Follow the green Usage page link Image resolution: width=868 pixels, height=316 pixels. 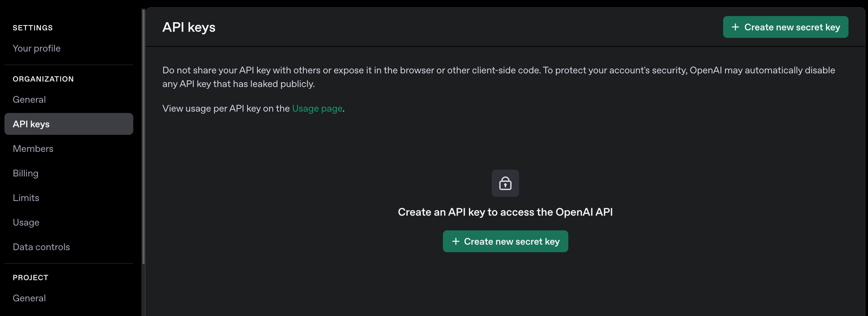pos(317,109)
